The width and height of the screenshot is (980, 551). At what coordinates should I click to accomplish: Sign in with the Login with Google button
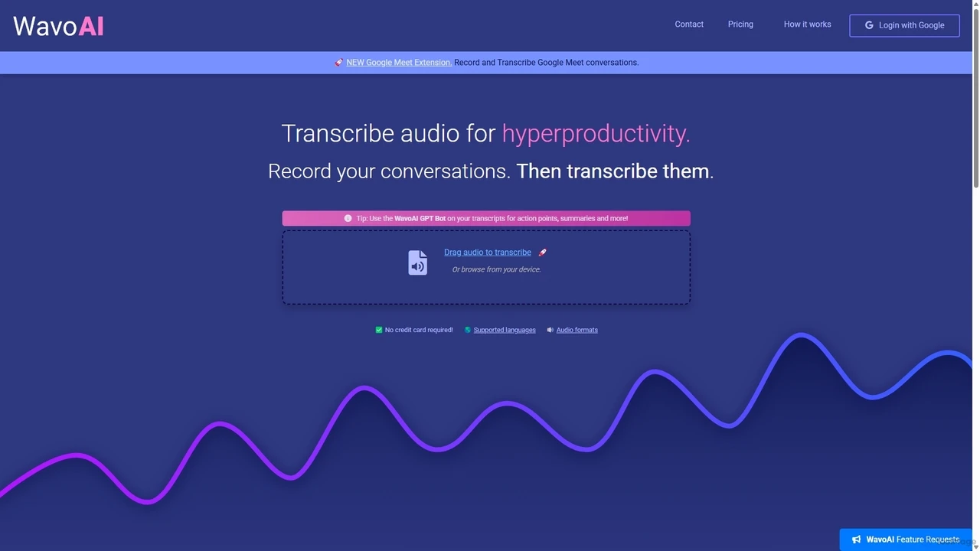[904, 25]
